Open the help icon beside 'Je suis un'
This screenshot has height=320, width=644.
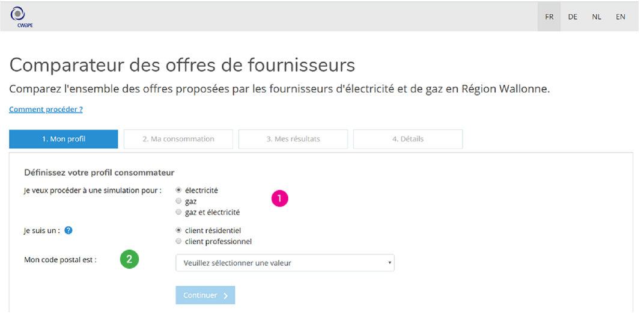point(68,231)
